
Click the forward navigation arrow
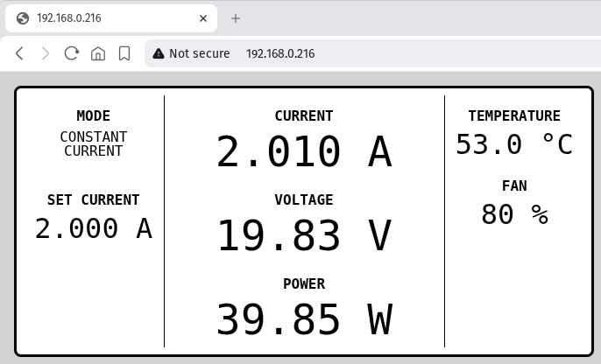pos(46,53)
